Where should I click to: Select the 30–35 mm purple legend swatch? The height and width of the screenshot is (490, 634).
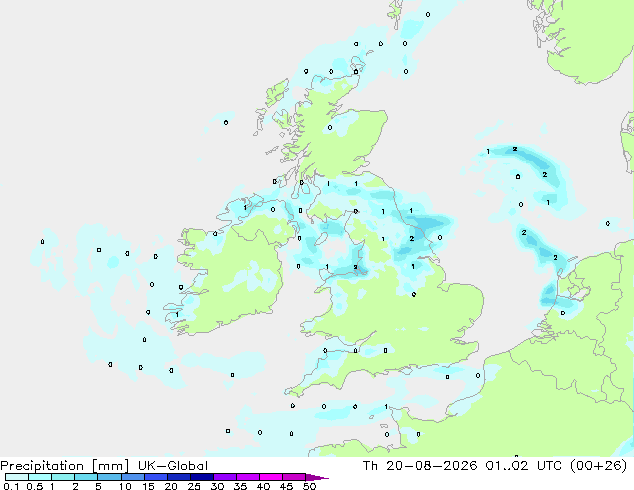tap(224, 477)
